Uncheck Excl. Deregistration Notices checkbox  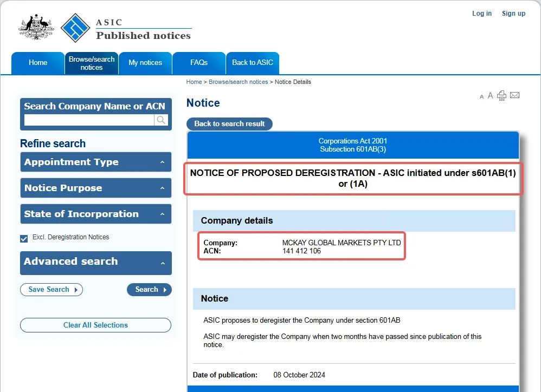[24, 238]
